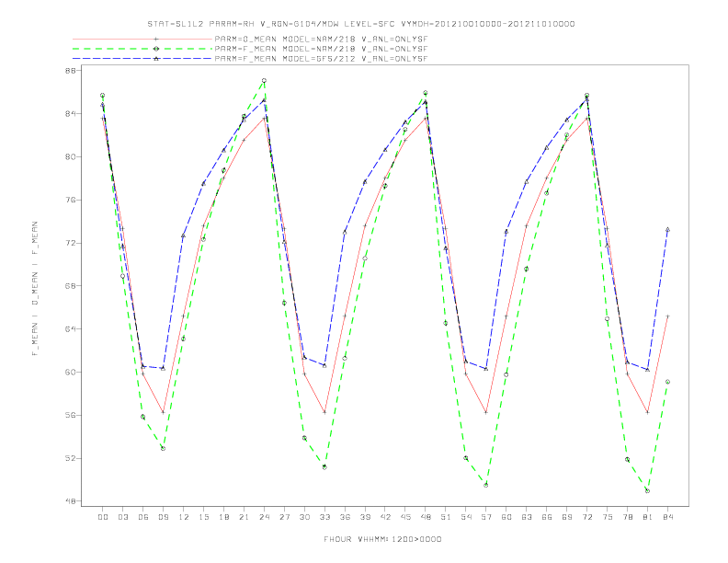Click x-axis forecast hour label 81
The width and height of the screenshot is (728, 563).
(x=648, y=517)
